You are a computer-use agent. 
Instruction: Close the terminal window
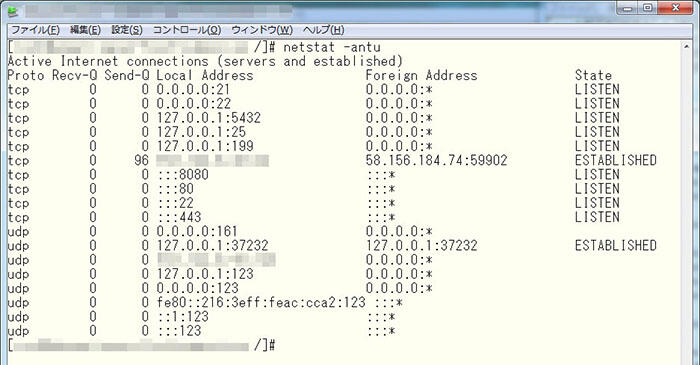pos(675,8)
